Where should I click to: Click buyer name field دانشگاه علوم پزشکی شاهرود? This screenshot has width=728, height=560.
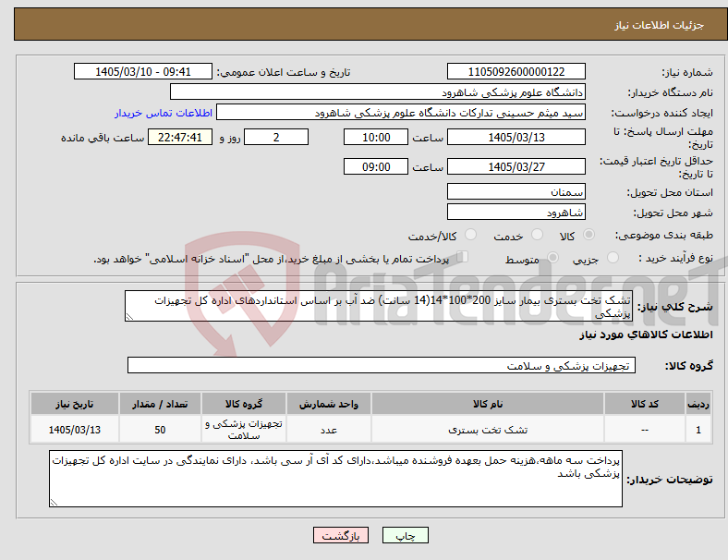pos(378,91)
